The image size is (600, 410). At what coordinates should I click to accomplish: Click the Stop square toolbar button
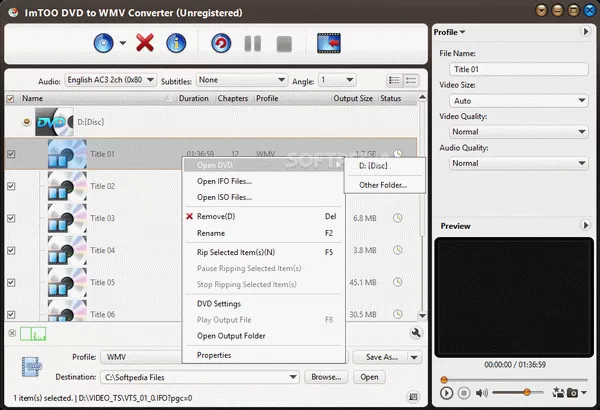pyautogui.click(x=284, y=44)
